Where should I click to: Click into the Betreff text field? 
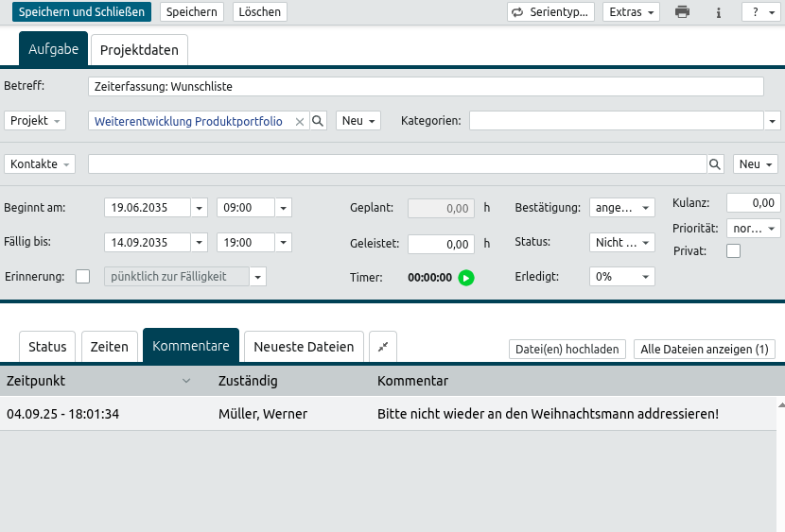(x=426, y=87)
